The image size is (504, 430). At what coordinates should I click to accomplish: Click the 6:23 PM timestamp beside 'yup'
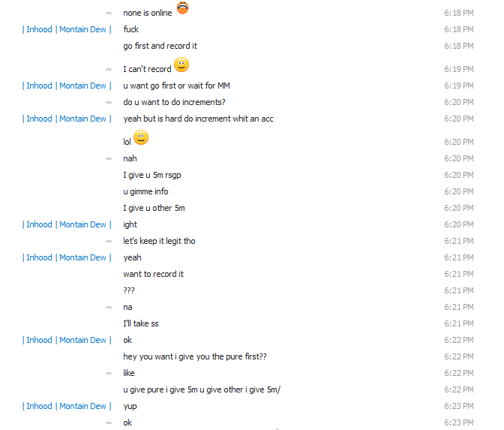click(459, 407)
